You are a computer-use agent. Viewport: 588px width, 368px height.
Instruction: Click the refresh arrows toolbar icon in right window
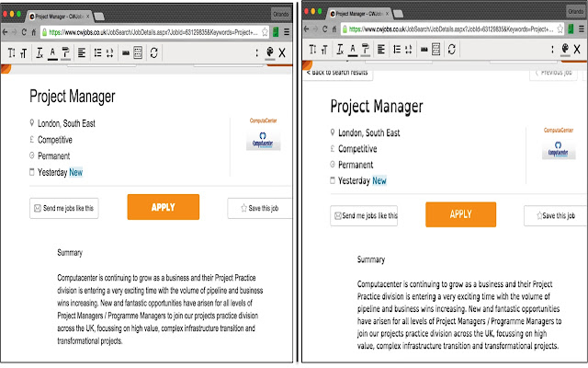(x=451, y=49)
